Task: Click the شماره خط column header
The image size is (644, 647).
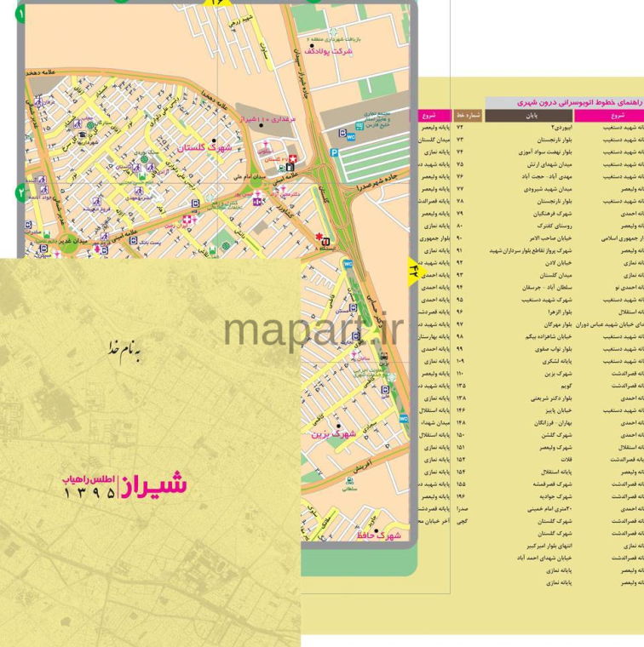Action: [x=468, y=116]
